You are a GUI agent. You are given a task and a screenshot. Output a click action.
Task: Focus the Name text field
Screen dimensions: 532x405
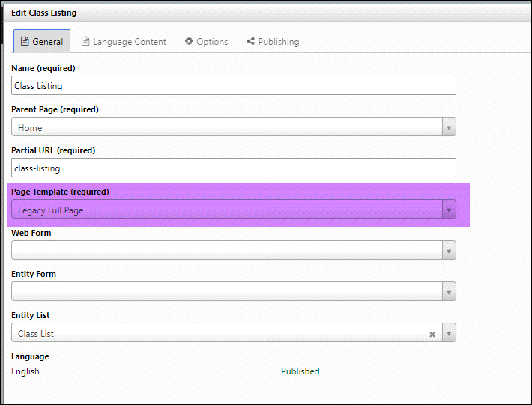coord(234,86)
